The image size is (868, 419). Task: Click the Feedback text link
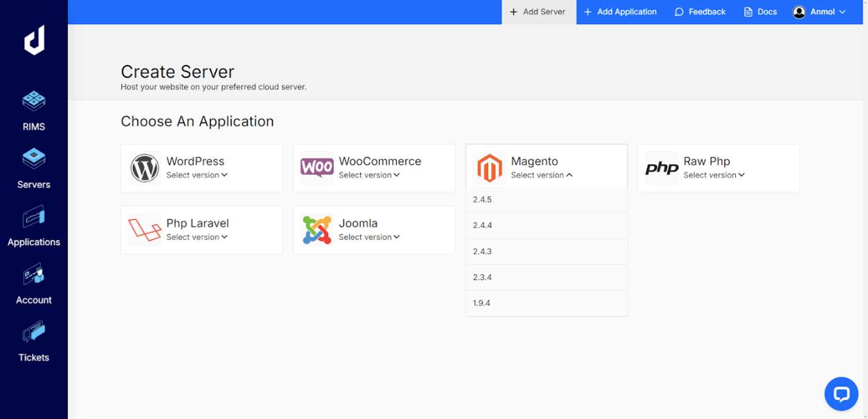coord(707,12)
